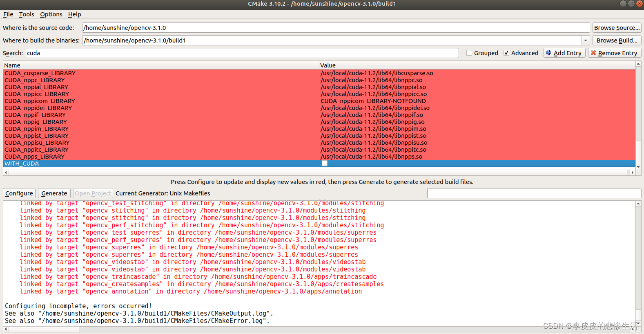
Task: Click the libnpps.so path value
Action: click(x=371, y=157)
